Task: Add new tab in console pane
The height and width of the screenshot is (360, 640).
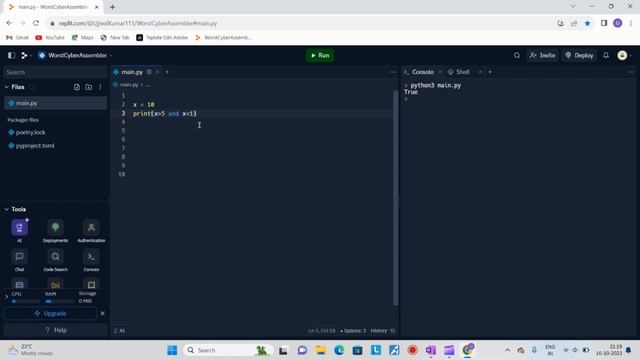Action: click(x=490, y=72)
